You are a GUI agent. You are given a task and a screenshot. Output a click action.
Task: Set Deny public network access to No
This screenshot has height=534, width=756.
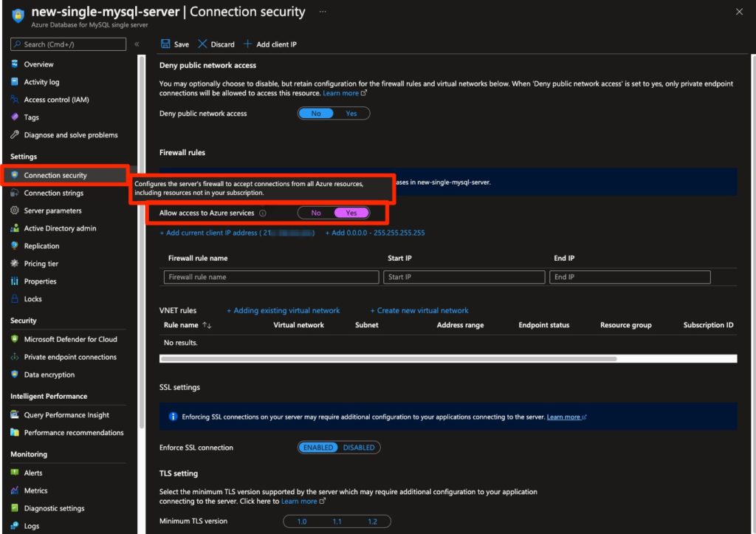point(316,113)
